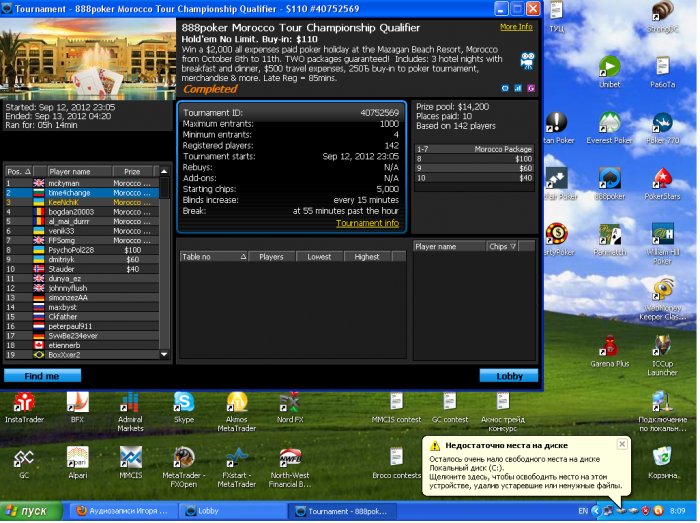Click the player list scroll down arrow
Viewport: 700px width, 523px height.
164,354
